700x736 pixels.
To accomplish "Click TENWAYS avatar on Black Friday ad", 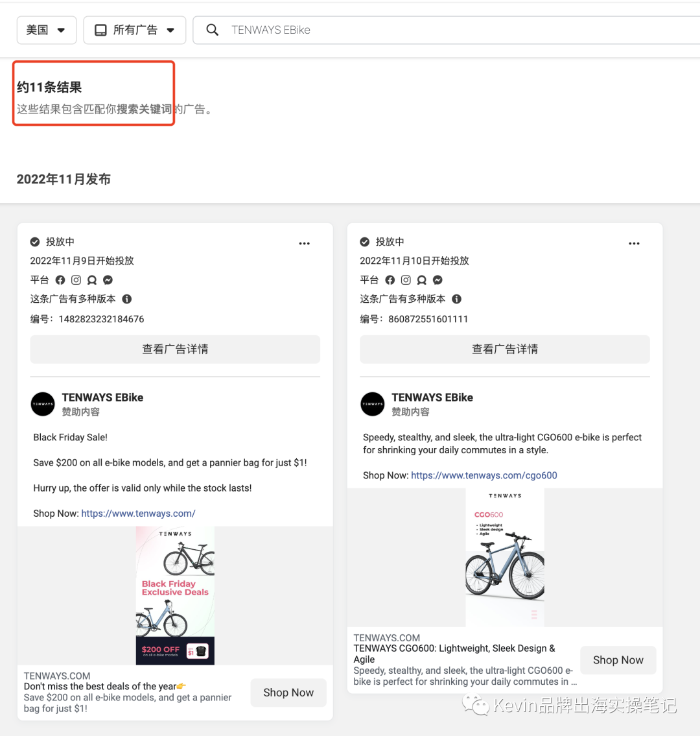I will [x=43, y=404].
